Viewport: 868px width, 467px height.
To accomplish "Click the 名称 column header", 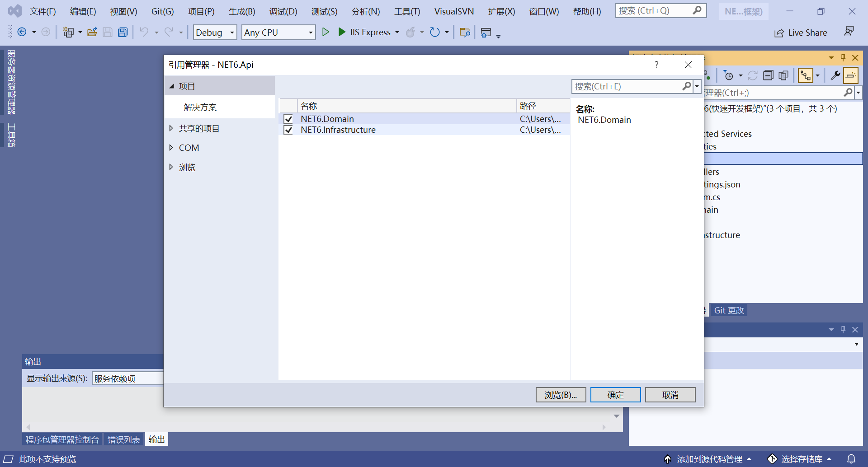I will coord(407,106).
